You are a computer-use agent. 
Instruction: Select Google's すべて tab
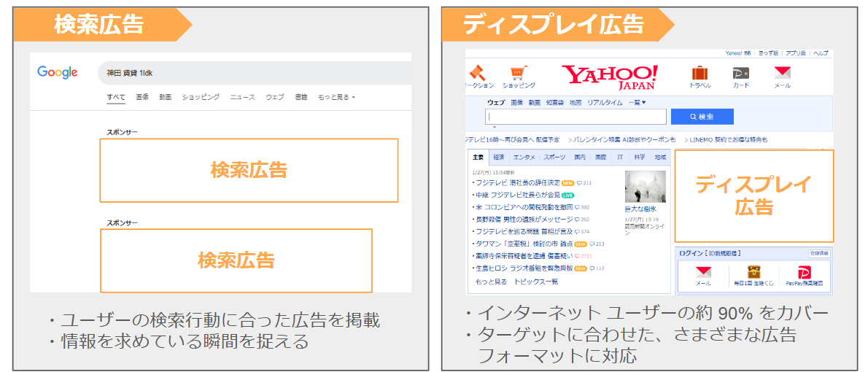tap(116, 97)
